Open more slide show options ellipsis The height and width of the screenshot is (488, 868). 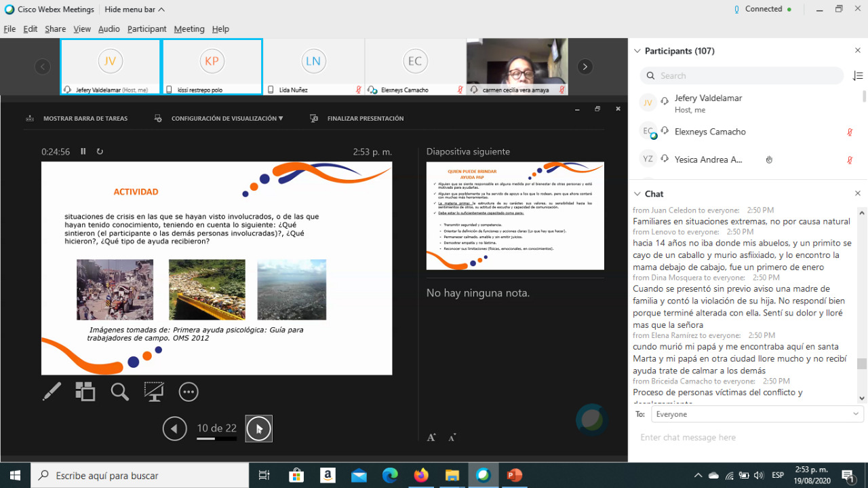click(x=189, y=392)
